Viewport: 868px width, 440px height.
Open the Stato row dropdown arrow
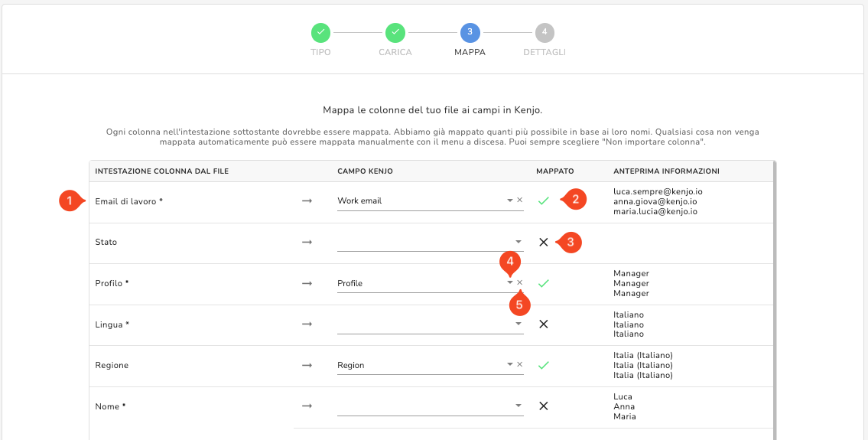click(519, 242)
